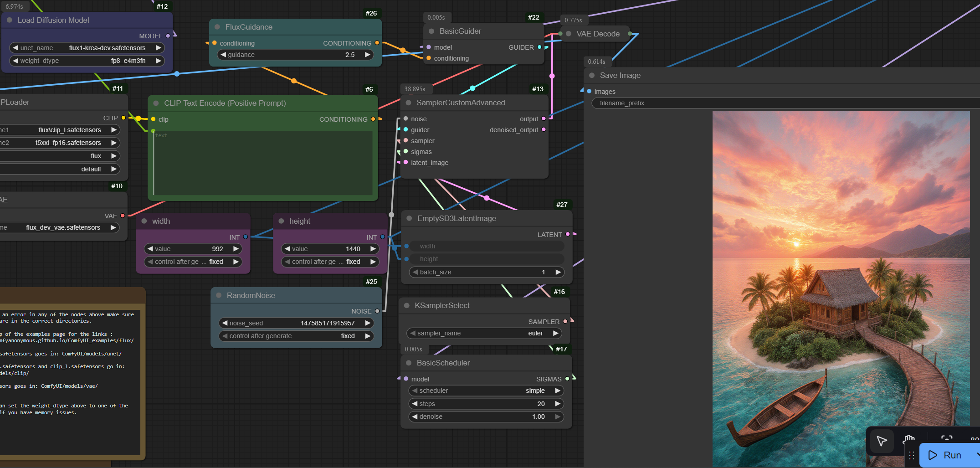This screenshot has width=980, height=468.
Task: Increase batch_size with right arrow
Action: 558,272
